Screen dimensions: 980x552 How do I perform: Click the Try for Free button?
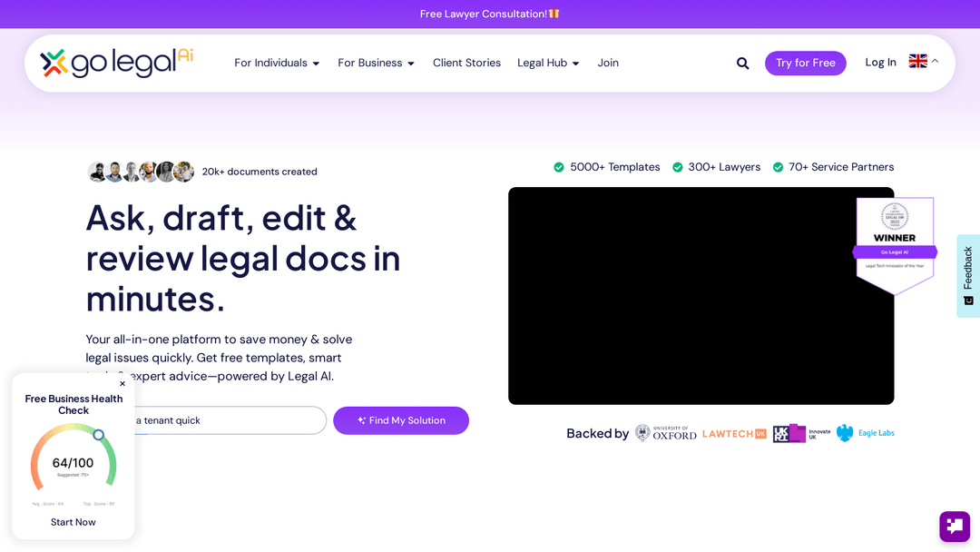[806, 64]
